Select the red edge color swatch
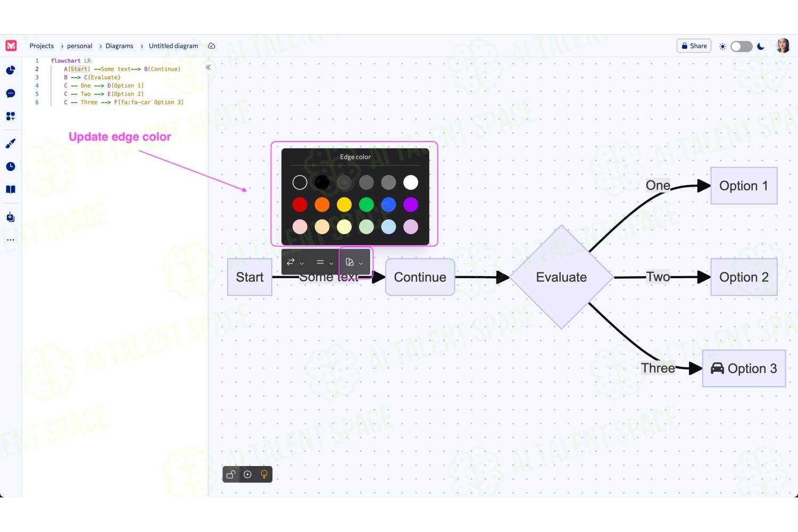Image resolution: width=798 pixels, height=532 pixels. click(x=300, y=204)
